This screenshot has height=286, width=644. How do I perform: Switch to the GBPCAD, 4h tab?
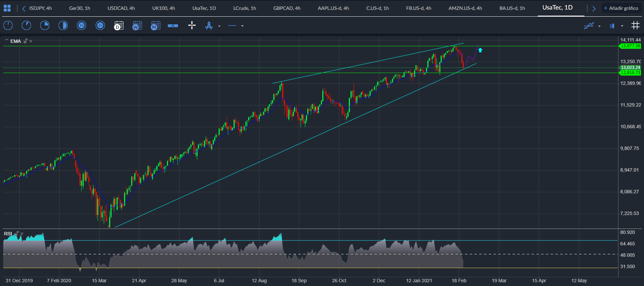tap(287, 8)
